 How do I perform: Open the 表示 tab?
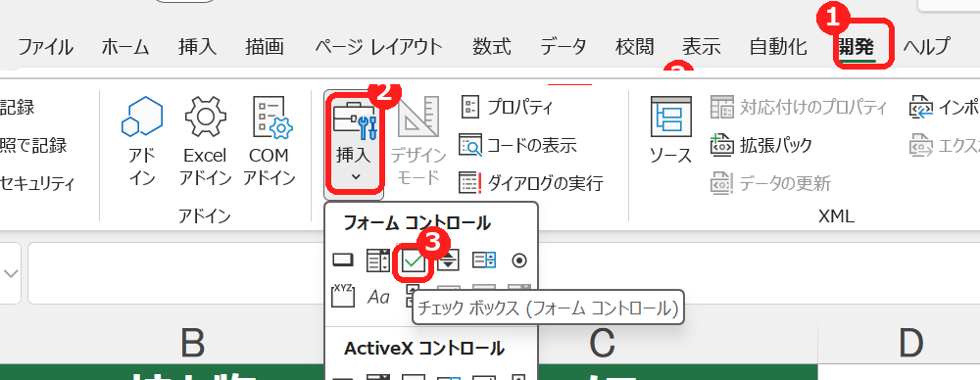point(702,47)
